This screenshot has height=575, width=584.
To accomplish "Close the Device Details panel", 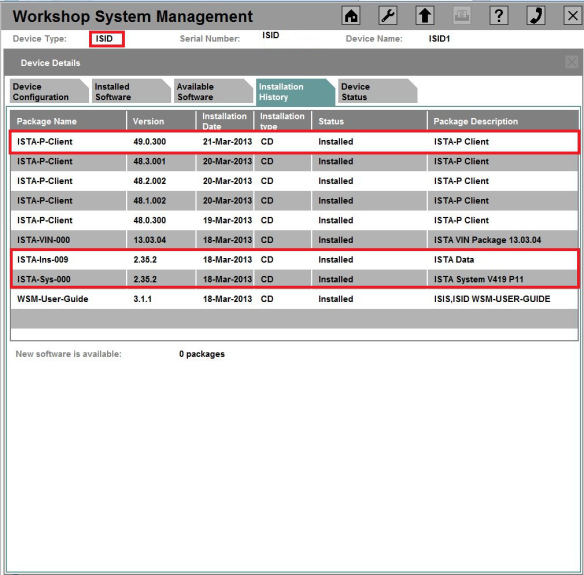I will [x=572, y=62].
